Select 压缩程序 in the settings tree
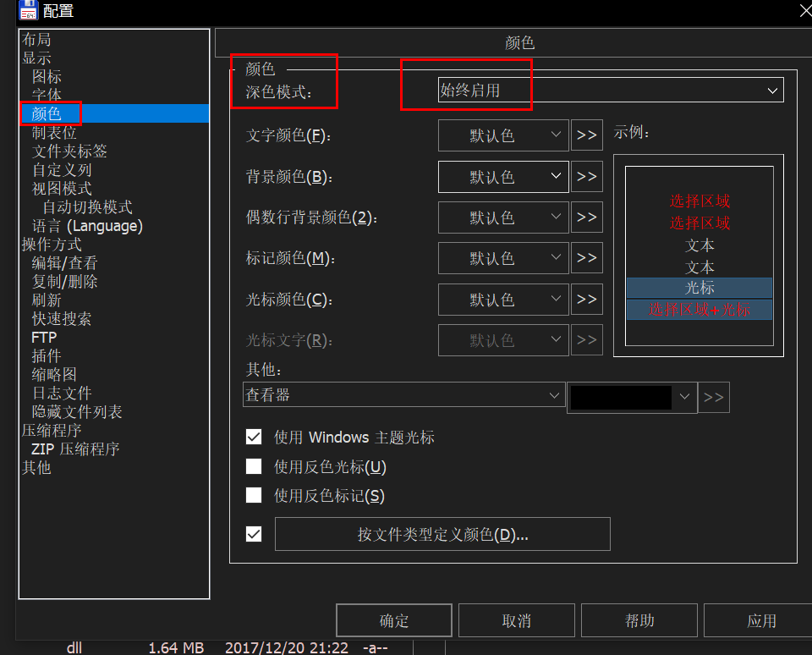This screenshot has height=655, width=812. click(x=52, y=431)
